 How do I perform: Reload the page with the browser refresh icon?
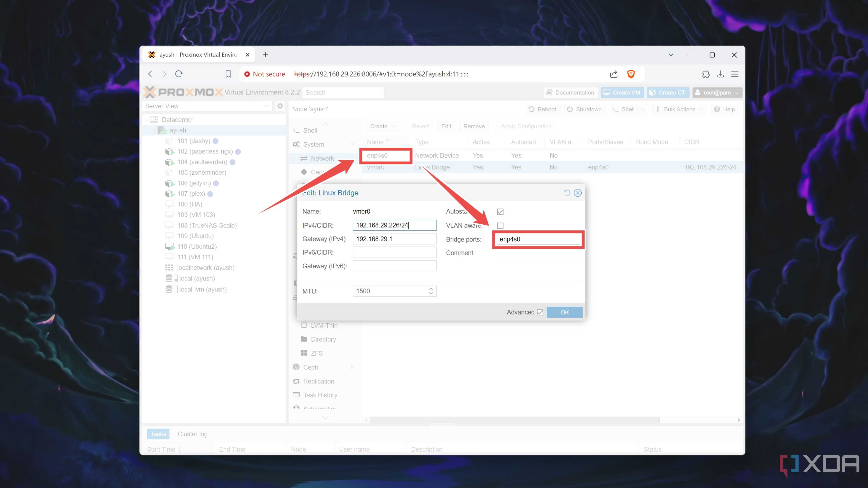click(x=179, y=74)
